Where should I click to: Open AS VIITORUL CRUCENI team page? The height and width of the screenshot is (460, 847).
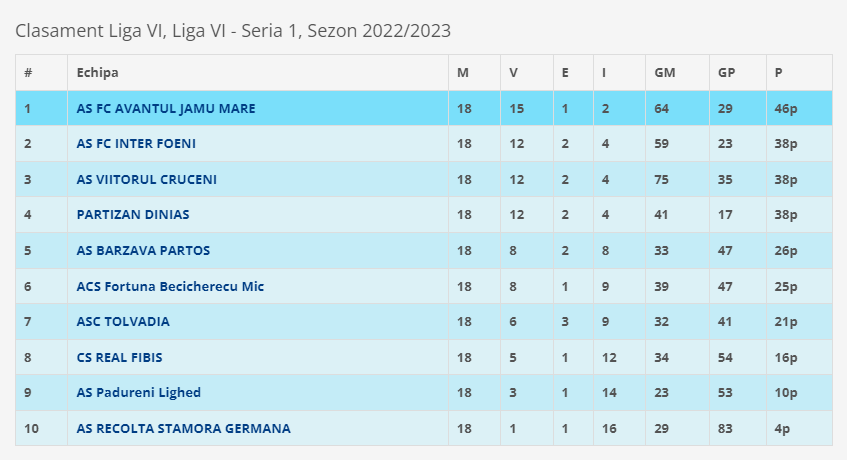point(147,180)
